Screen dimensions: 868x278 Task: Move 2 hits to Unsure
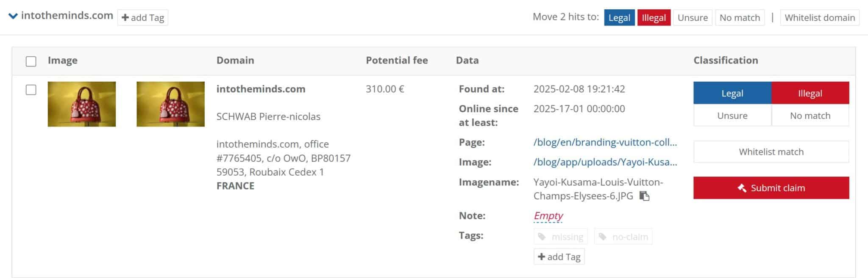pos(693,18)
